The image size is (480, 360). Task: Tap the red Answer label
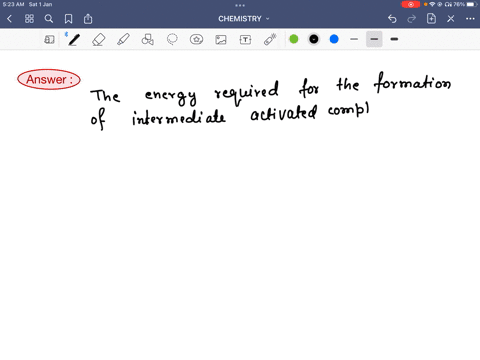pyautogui.click(x=49, y=80)
